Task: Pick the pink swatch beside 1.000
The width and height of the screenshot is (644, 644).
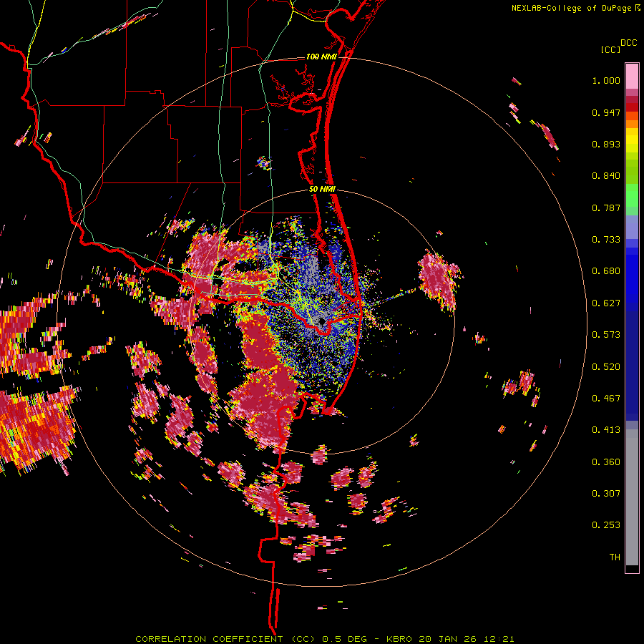Action: (x=632, y=77)
